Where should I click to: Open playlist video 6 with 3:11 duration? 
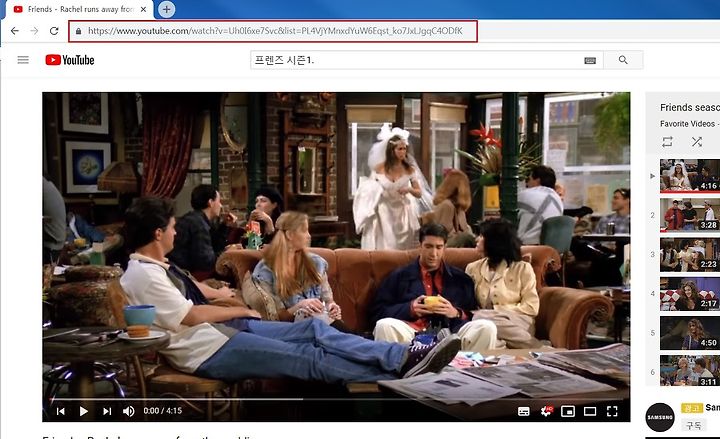coord(690,370)
